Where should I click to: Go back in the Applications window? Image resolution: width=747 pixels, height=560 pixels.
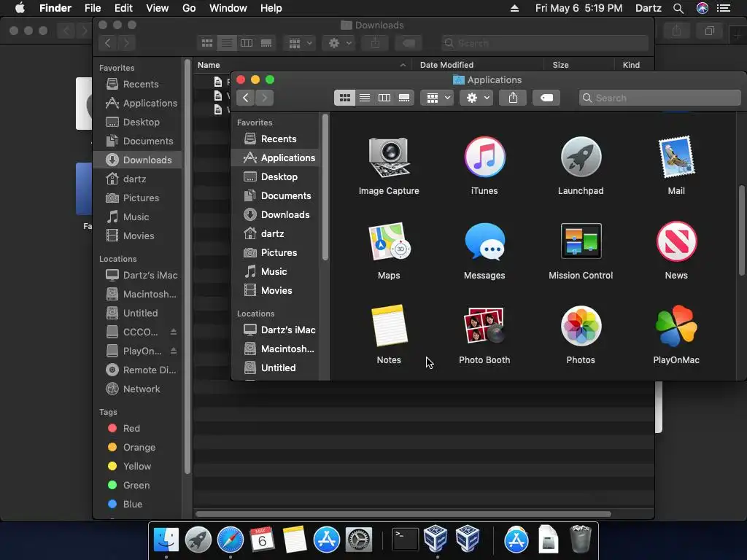(246, 98)
